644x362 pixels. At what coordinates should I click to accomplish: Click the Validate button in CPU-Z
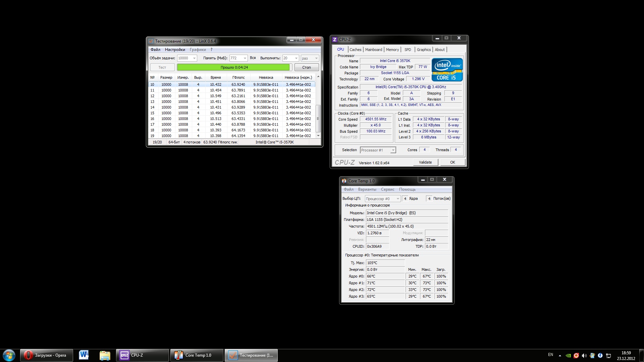(x=425, y=162)
